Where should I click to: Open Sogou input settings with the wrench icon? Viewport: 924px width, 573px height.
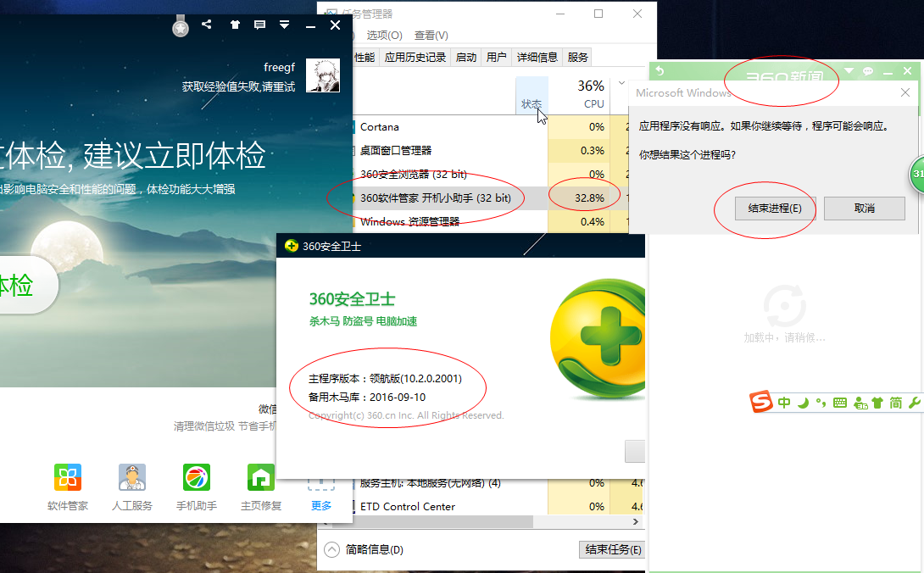pos(915,403)
